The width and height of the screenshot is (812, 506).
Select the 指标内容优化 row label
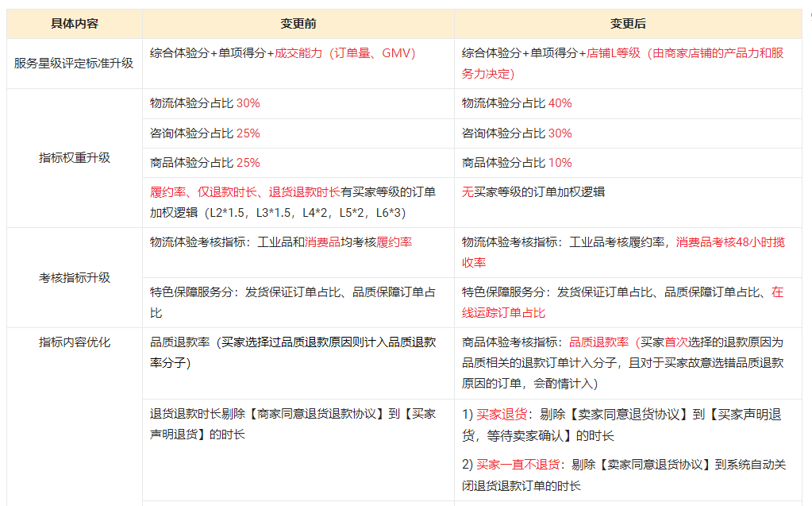tap(75, 342)
